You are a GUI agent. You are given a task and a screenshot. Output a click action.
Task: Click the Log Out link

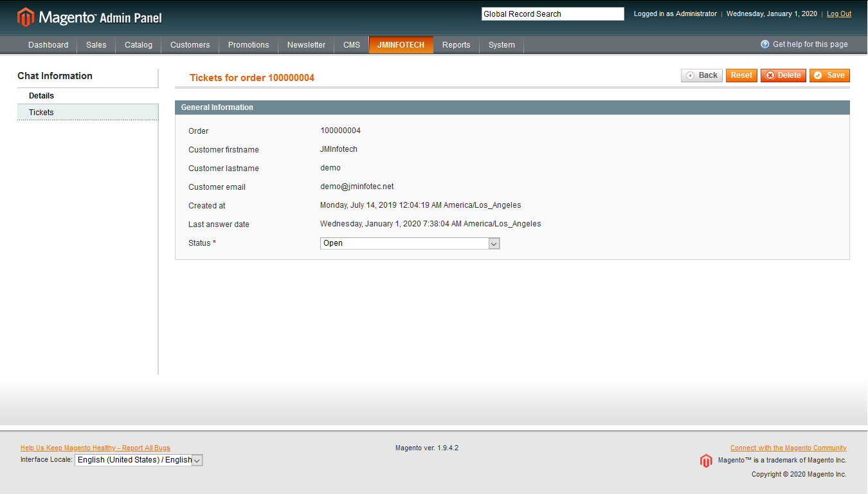point(838,14)
